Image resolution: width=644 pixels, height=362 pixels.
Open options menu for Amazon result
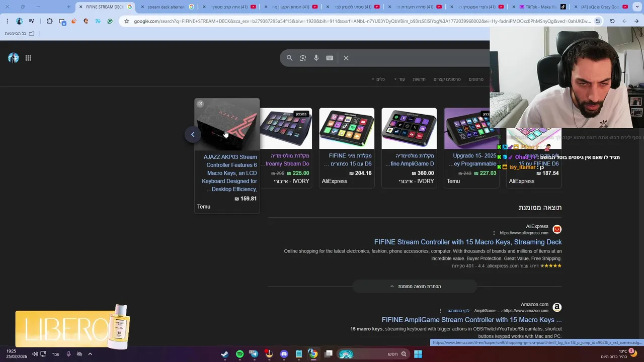[440, 311]
